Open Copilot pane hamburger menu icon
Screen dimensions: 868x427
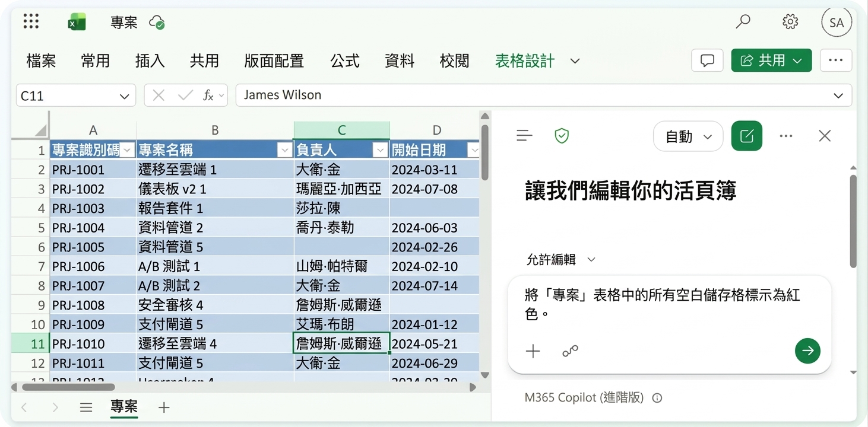pyautogui.click(x=524, y=136)
